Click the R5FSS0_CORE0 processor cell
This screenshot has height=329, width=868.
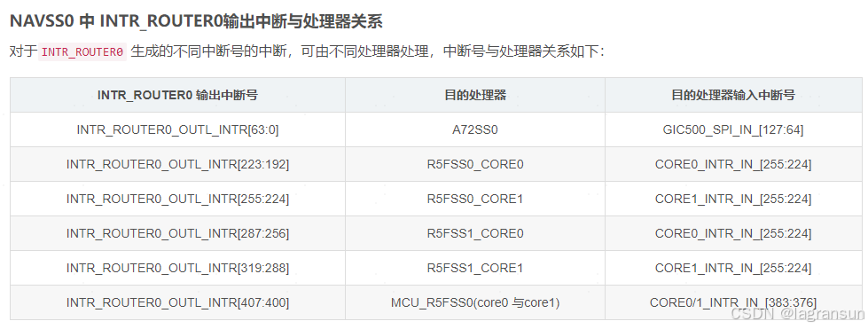tap(475, 165)
